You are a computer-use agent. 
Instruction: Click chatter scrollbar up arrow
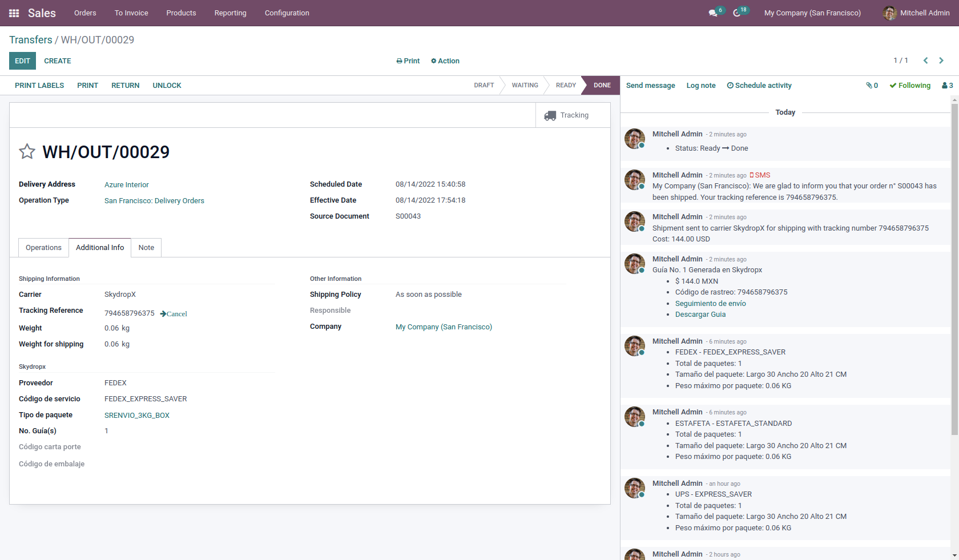coord(954,99)
